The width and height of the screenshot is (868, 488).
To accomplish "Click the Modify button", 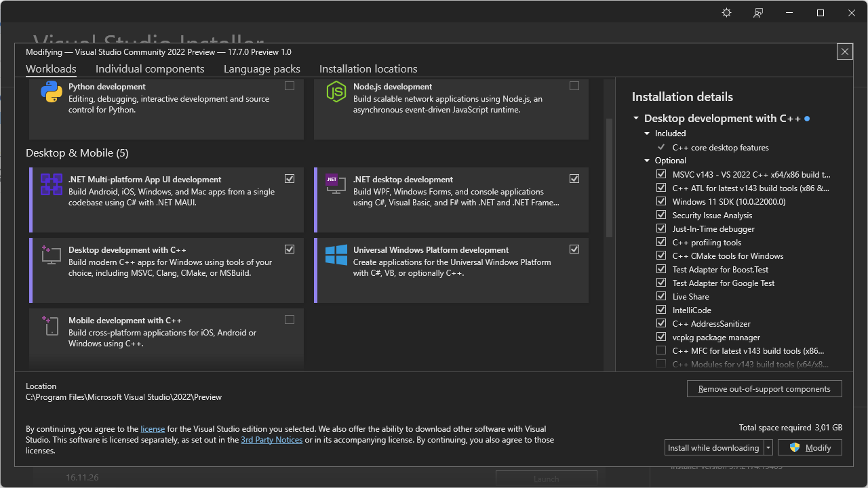I will [810, 447].
